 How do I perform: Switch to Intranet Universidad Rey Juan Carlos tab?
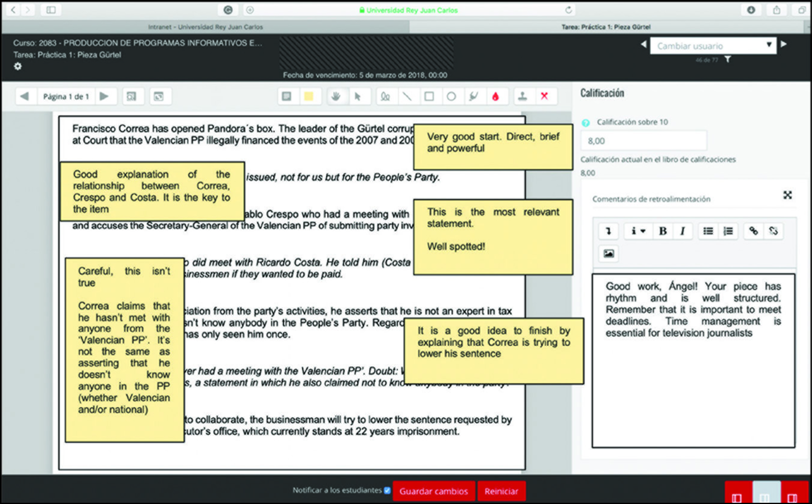(x=205, y=27)
